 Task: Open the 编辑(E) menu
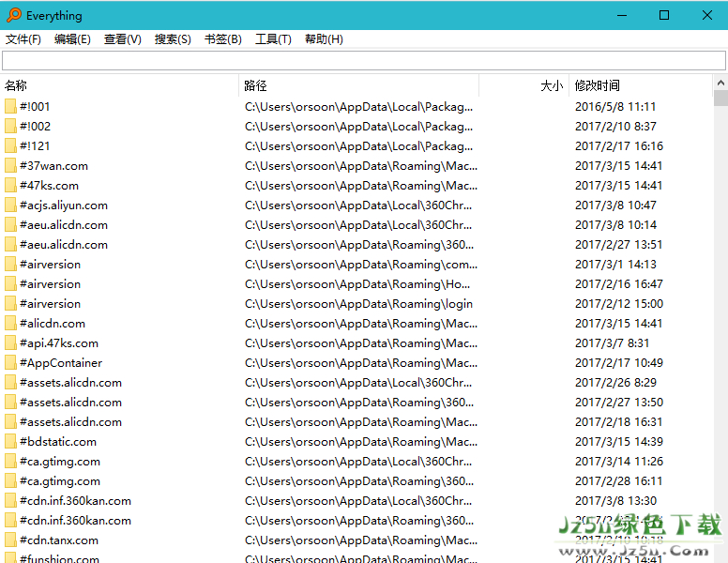click(72, 39)
